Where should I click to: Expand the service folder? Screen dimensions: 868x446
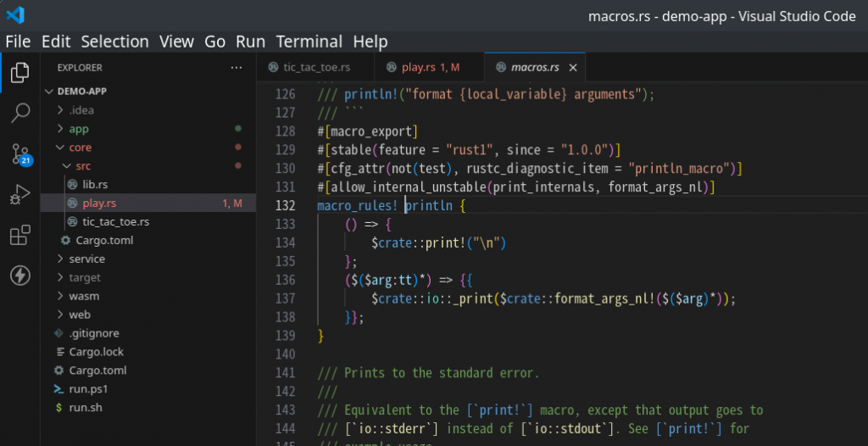point(60,259)
